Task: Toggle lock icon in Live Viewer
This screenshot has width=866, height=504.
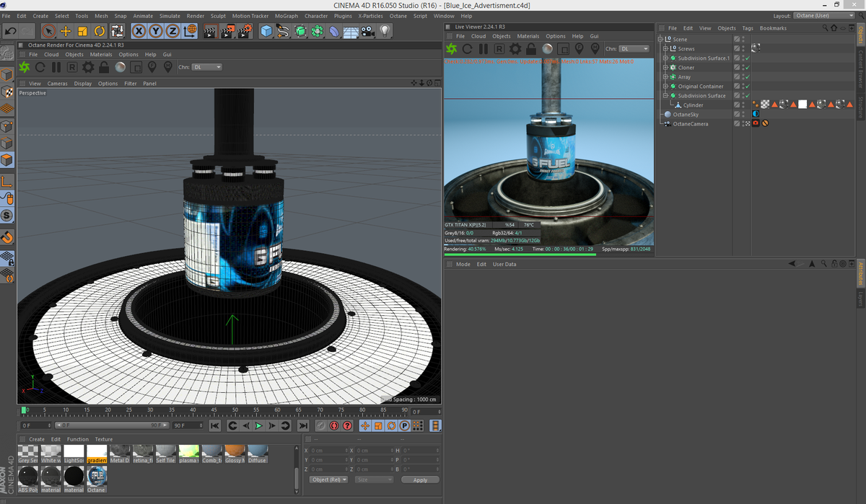Action: pos(531,48)
